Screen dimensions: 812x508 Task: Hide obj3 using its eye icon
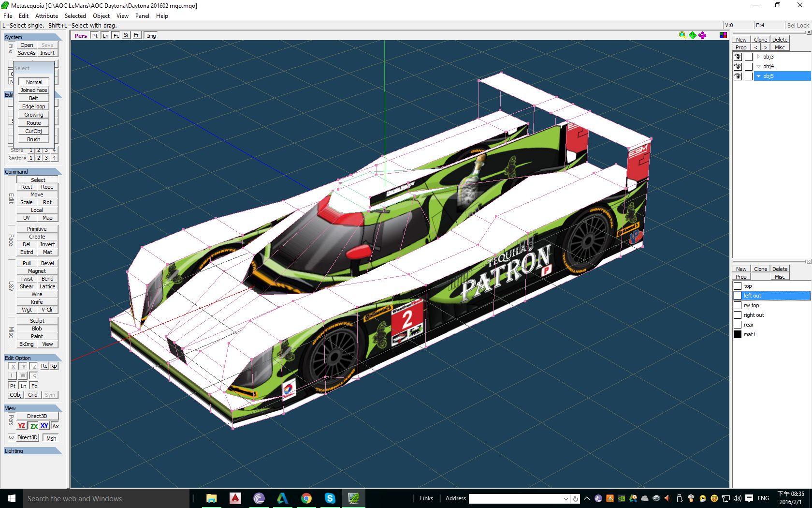(x=738, y=57)
